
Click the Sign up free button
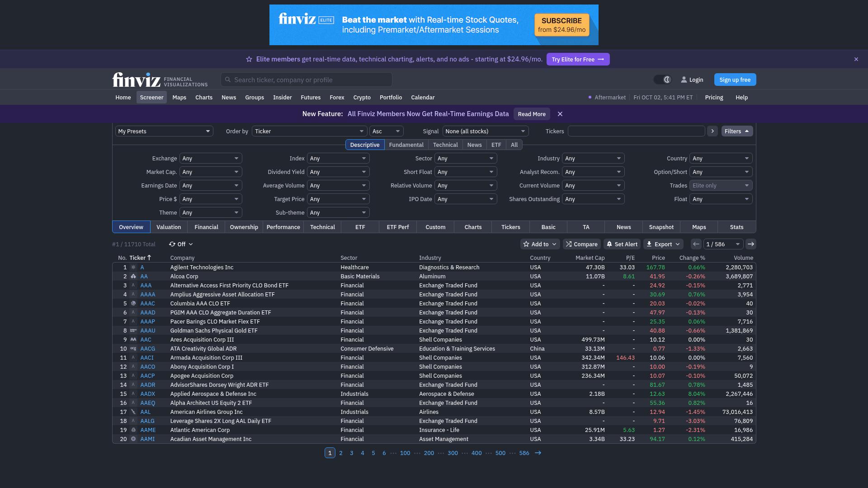pyautogui.click(x=735, y=80)
